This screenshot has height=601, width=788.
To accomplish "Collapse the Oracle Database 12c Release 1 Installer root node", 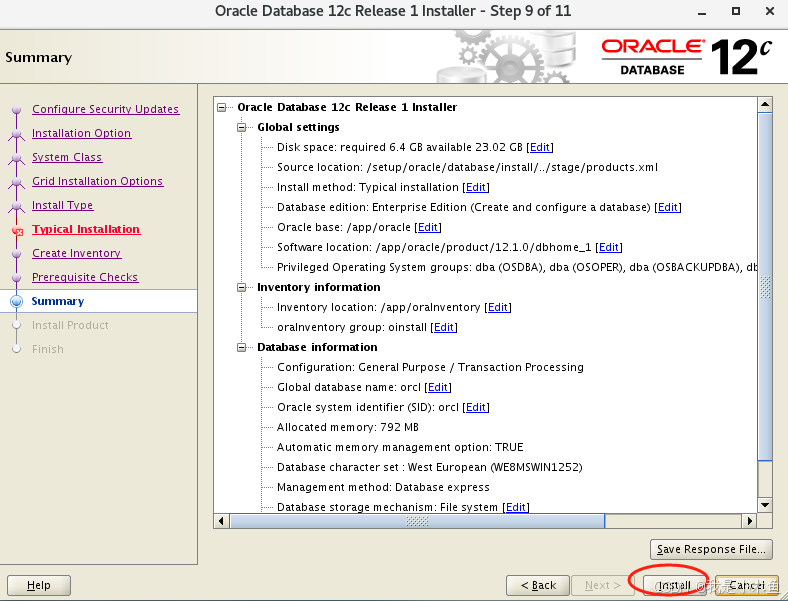I will 222,107.
